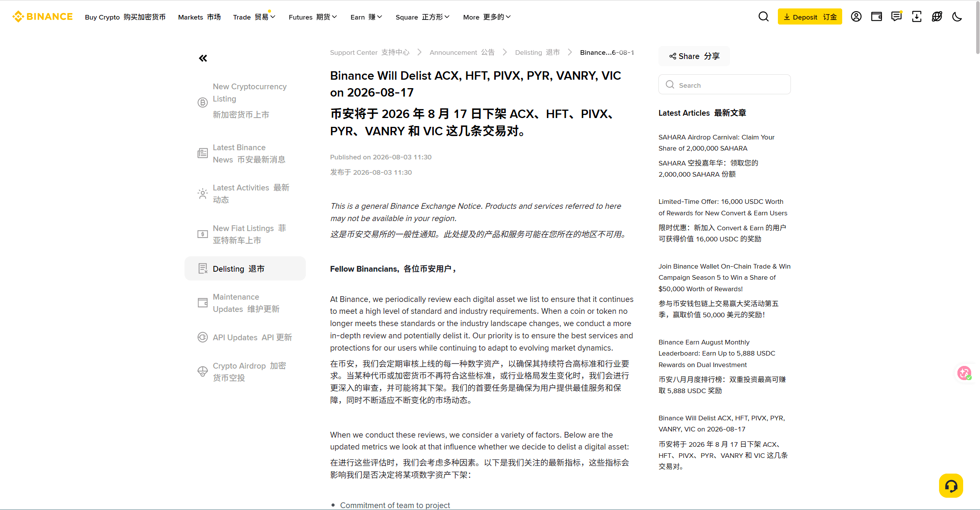Click the New Cryptocurrency Listing coin icon
This screenshot has height=510, width=980.
coord(203,102)
